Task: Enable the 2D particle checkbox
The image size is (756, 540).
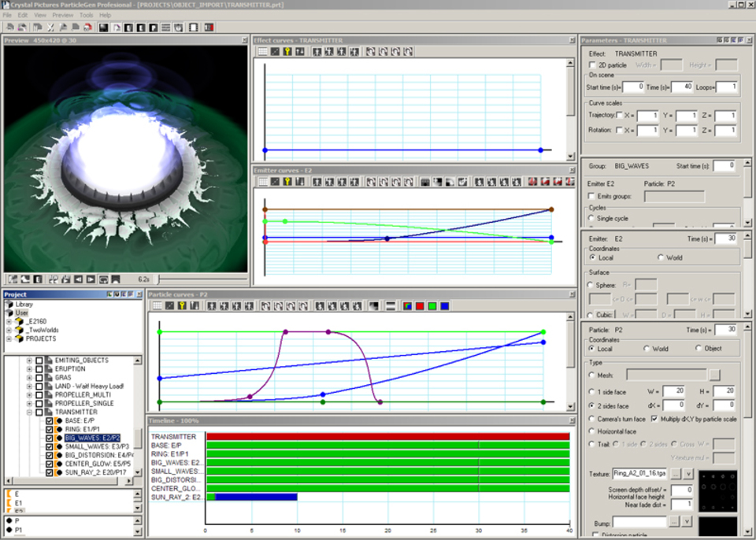Action: click(593, 65)
